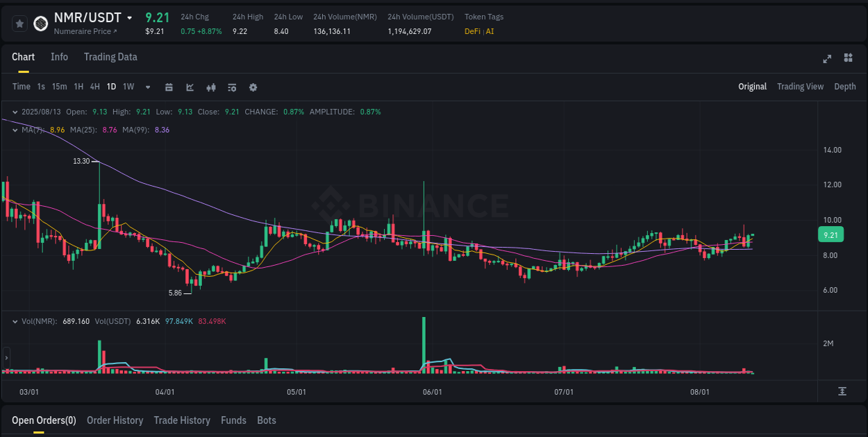This screenshot has height=437, width=868.
Task: Click the date range calendar icon
Action: click(169, 87)
